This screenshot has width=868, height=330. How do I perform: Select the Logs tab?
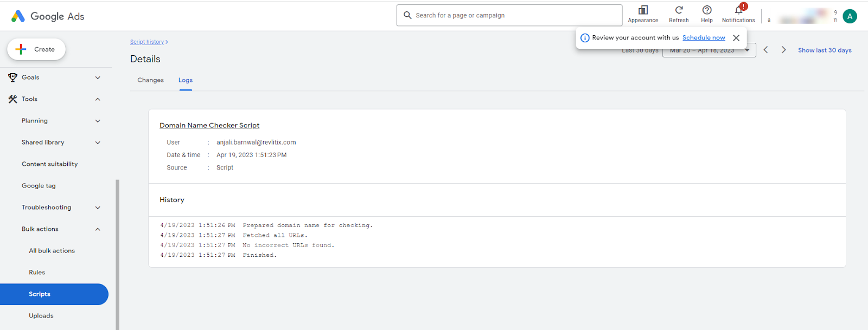186,80
